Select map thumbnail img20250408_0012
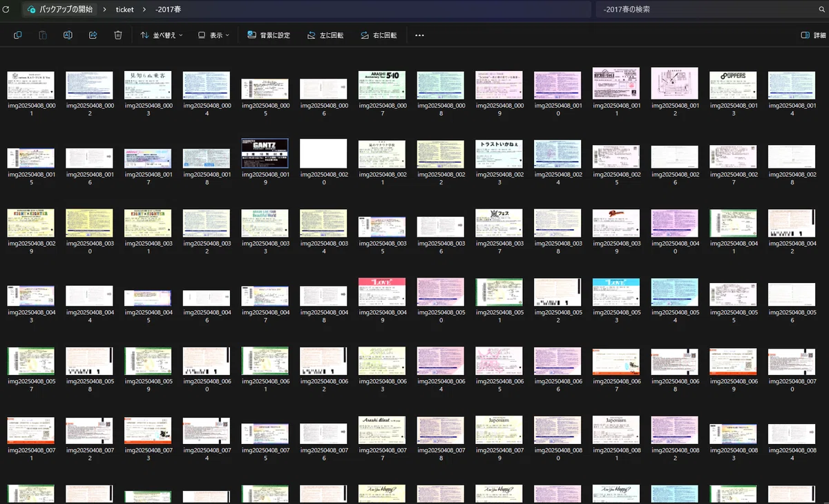This screenshot has height=504, width=829. tap(675, 84)
